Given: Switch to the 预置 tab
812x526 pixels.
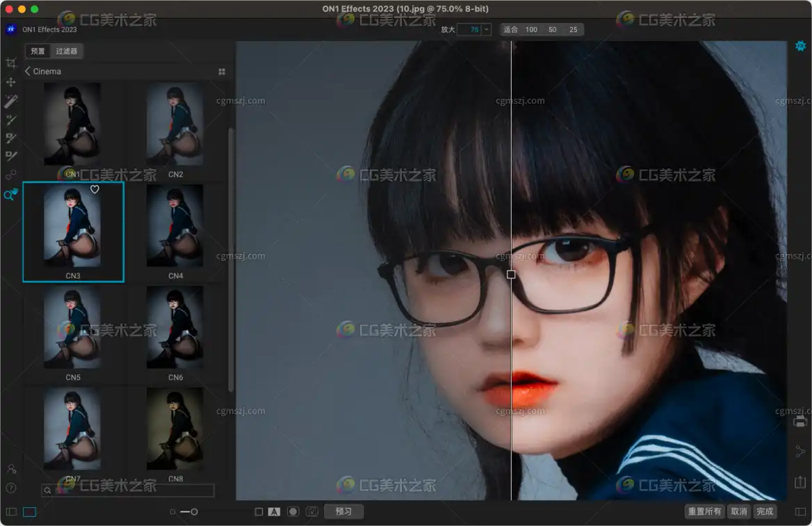Looking at the screenshot, I should (38, 51).
